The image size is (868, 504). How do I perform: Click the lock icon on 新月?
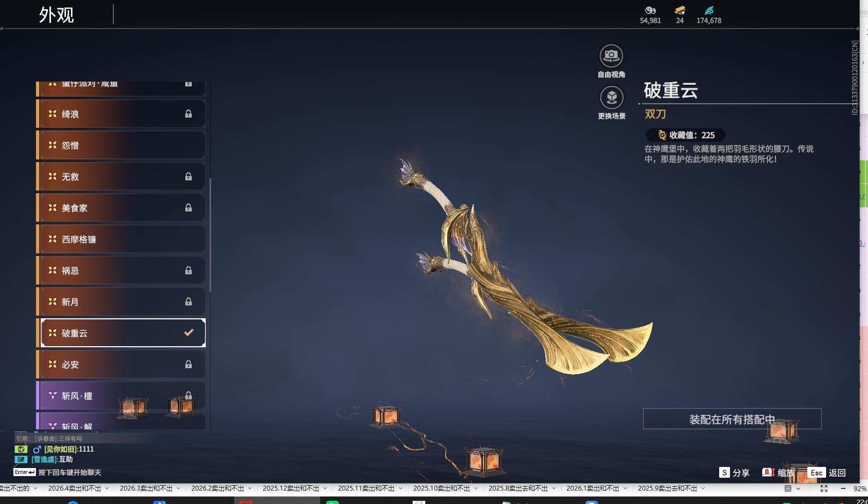[x=189, y=302]
